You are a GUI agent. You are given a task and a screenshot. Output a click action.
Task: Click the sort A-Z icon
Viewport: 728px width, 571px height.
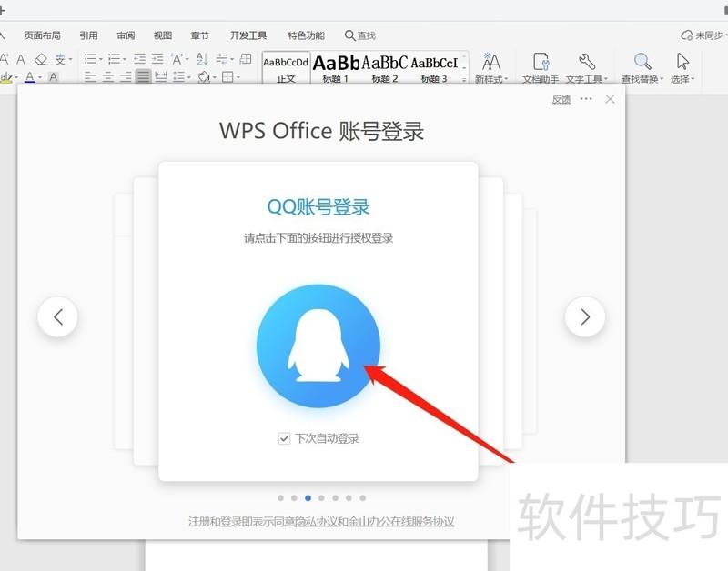202,59
